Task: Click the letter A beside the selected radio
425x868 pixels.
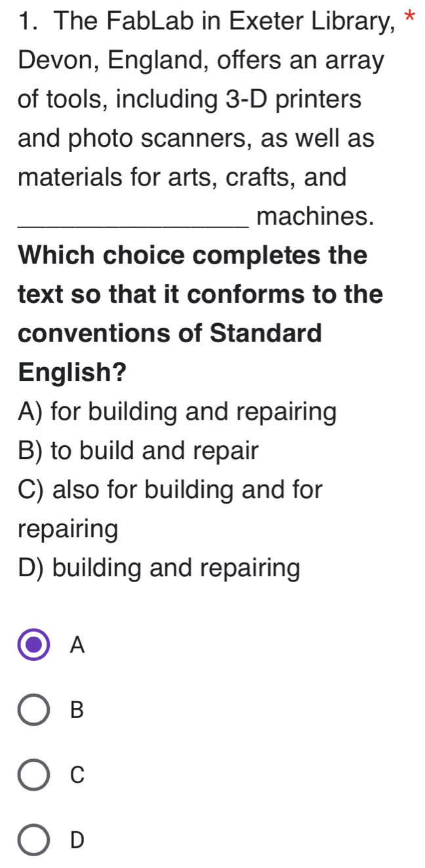Action: tap(77, 646)
